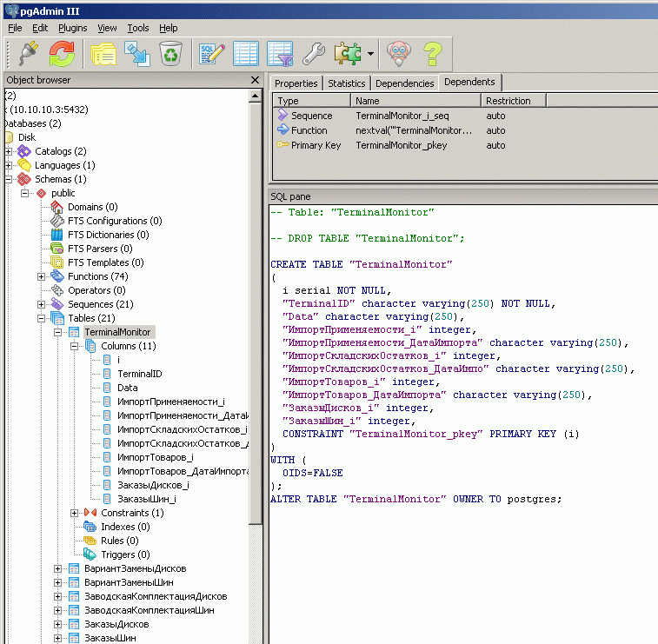Collapse the Tables (21) node
The height and width of the screenshot is (644, 658).
coord(41,318)
